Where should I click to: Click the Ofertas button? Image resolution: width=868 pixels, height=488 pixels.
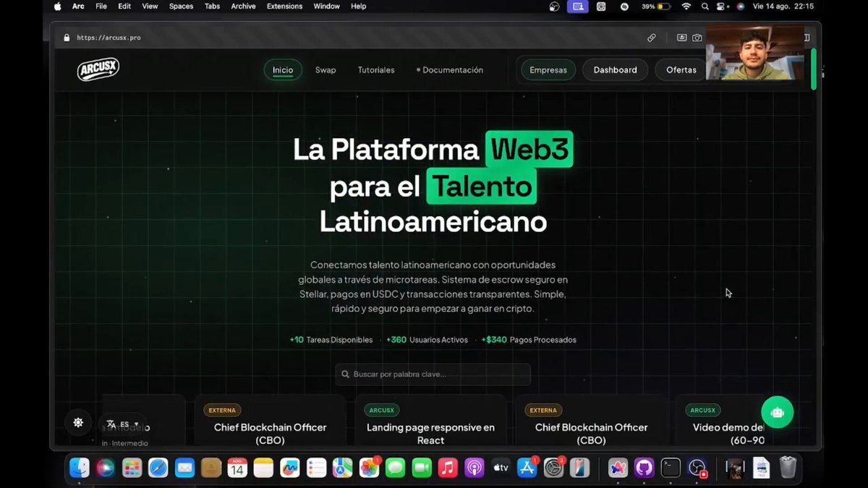(x=681, y=70)
